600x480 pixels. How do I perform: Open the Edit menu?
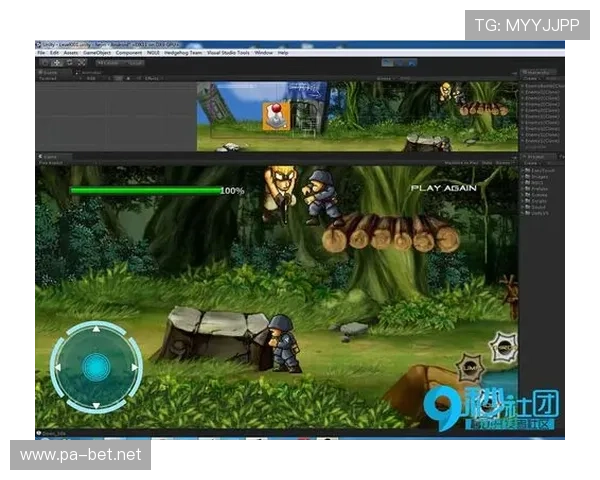pyautogui.click(x=55, y=53)
